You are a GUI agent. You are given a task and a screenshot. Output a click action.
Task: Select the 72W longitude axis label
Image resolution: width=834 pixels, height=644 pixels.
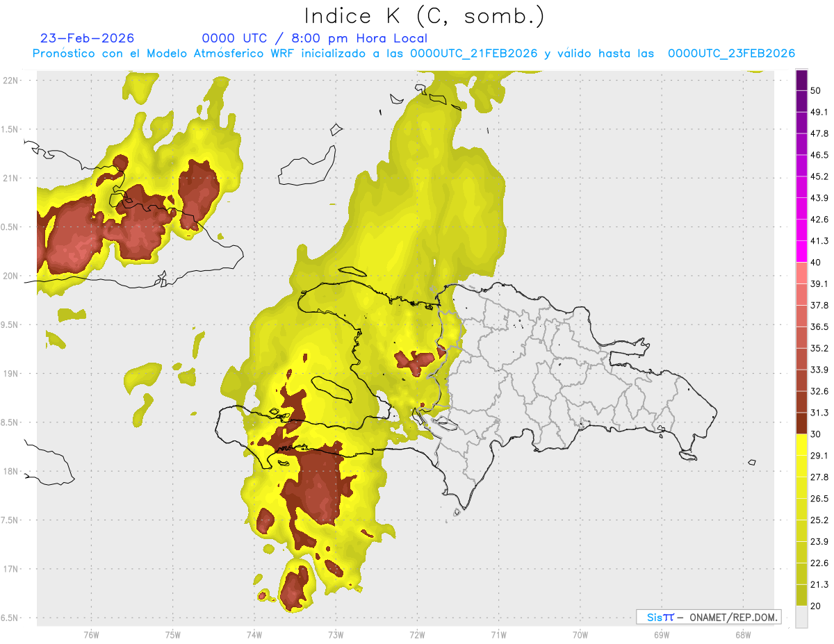pos(417,634)
